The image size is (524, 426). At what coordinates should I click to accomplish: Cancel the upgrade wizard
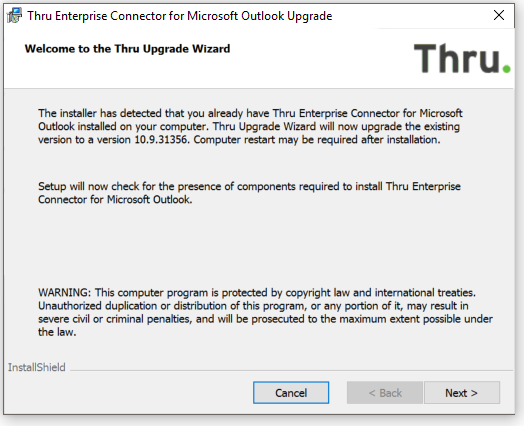[291, 393]
